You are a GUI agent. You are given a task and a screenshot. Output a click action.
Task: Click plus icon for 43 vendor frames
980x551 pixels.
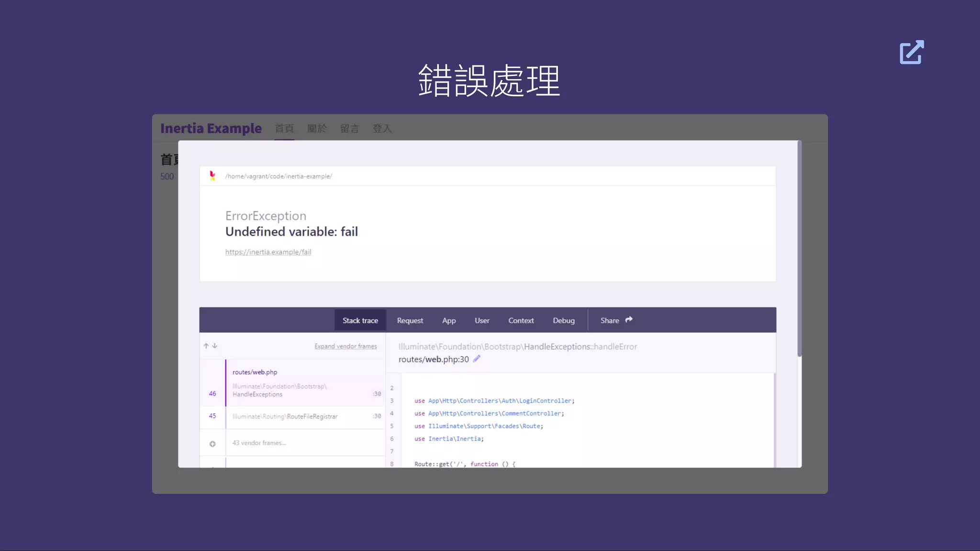pyautogui.click(x=212, y=444)
